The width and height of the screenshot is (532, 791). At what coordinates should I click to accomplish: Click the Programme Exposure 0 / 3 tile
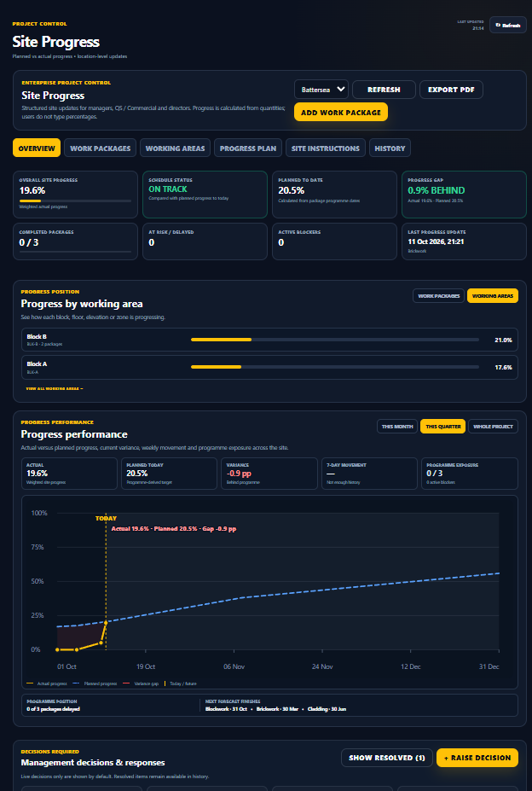[x=470, y=474]
